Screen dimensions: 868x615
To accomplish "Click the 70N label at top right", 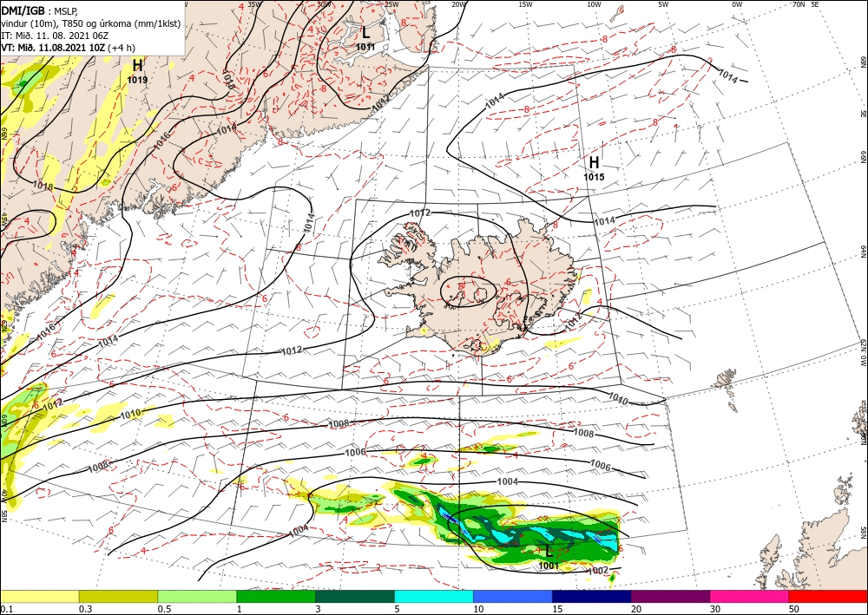I will [799, 4].
